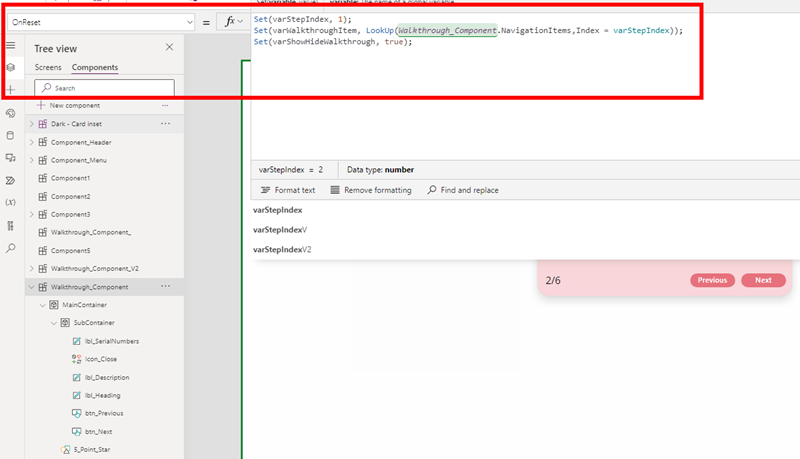Image resolution: width=800 pixels, height=459 pixels.
Task: Open the hamburger menu icon in left rail
Action: (11, 45)
